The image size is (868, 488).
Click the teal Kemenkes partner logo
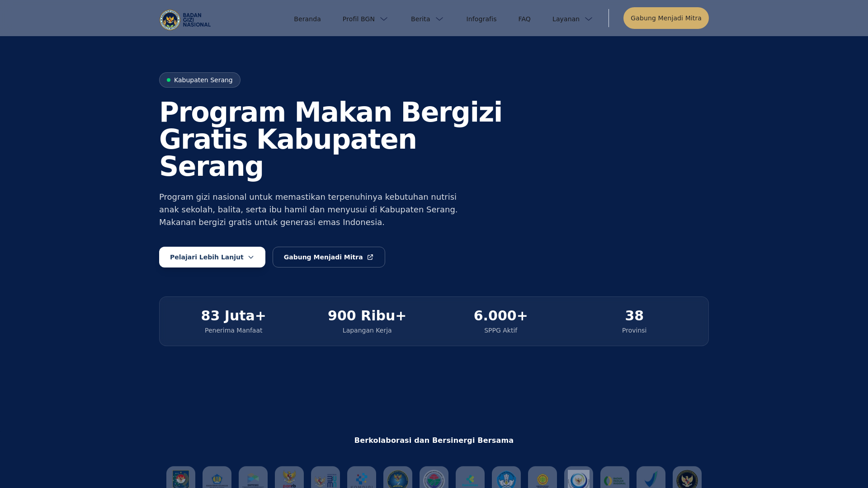coord(470,477)
